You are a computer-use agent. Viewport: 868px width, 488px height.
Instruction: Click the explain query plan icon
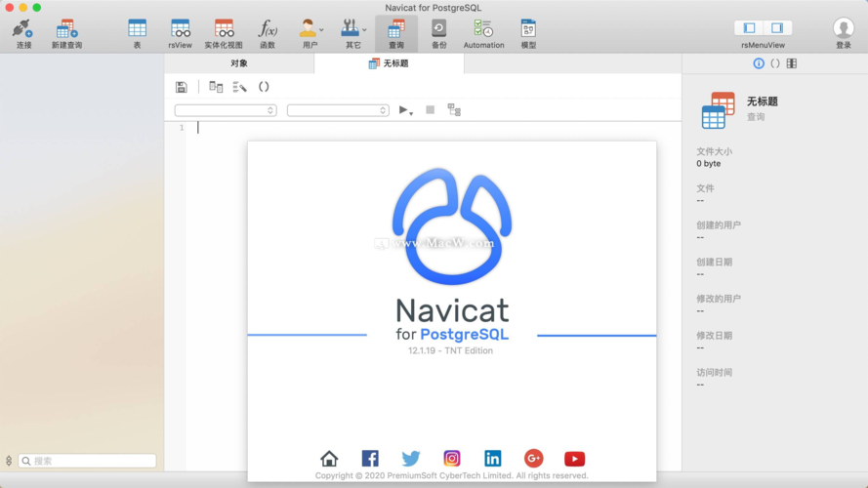point(454,110)
